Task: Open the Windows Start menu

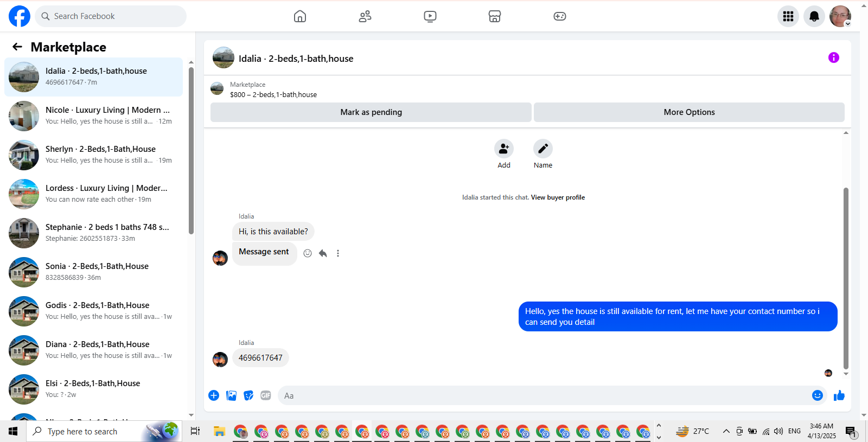Action: [x=13, y=431]
